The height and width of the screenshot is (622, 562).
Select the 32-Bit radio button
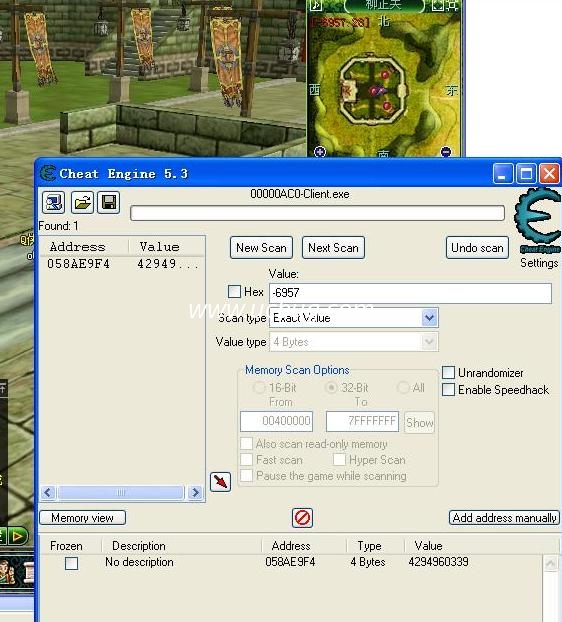(331, 387)
